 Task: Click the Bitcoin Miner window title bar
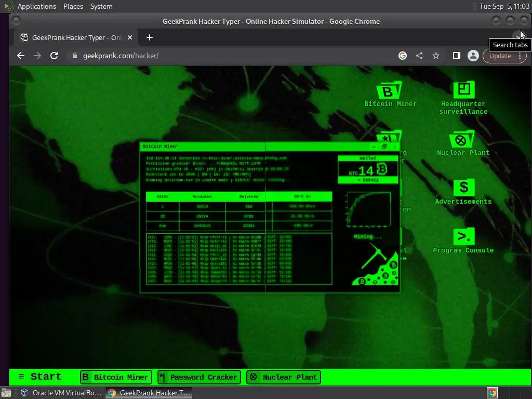[255, 147]
